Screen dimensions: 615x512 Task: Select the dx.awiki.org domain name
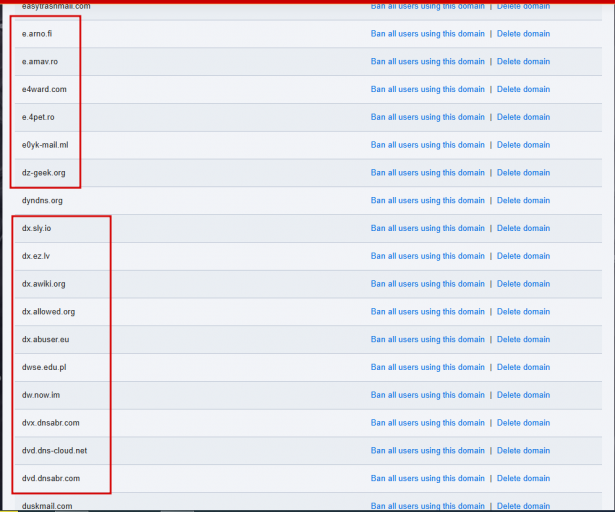[x=44, y=284]
